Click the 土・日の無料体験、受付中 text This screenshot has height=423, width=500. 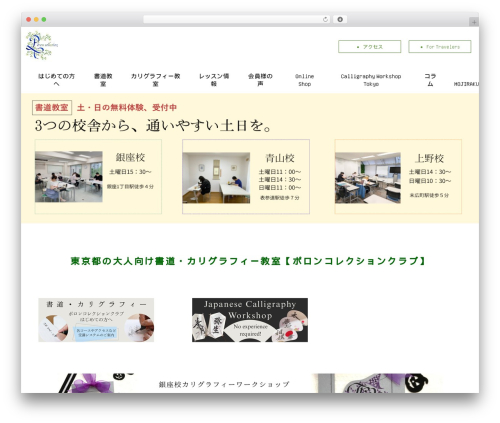(x=127, y=108)
